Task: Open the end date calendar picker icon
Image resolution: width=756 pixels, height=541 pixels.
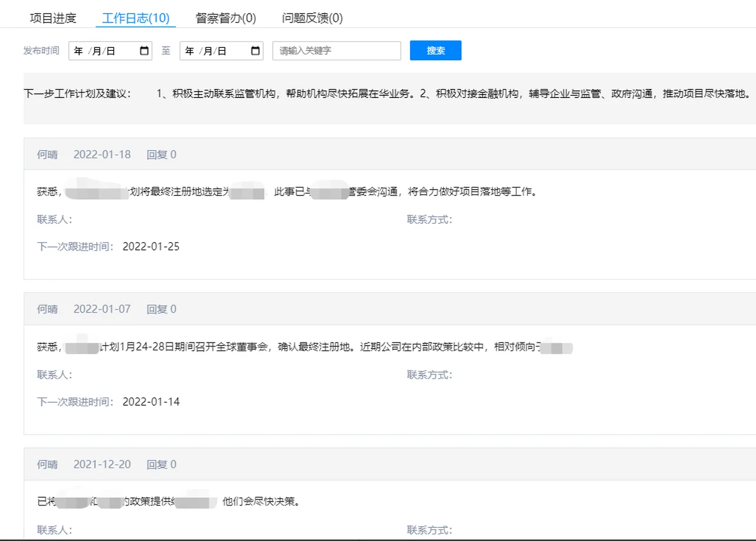Action: tap(255, 51)
